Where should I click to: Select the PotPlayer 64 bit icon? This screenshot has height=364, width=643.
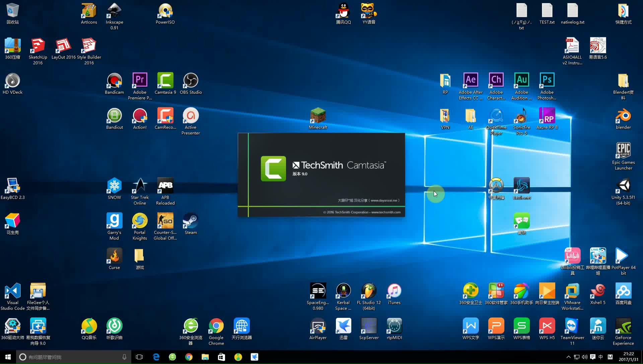point(623,262)
